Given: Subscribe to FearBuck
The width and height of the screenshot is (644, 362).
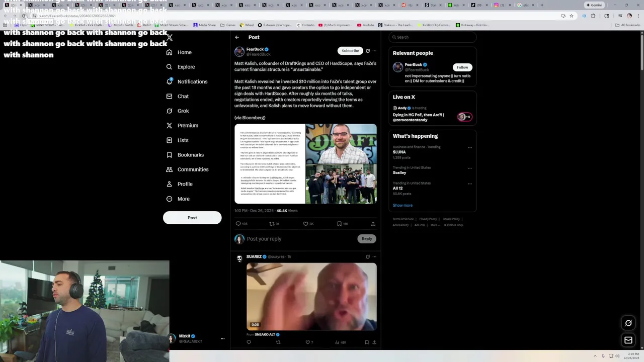Looking at the screenshot, I should 350,51.
